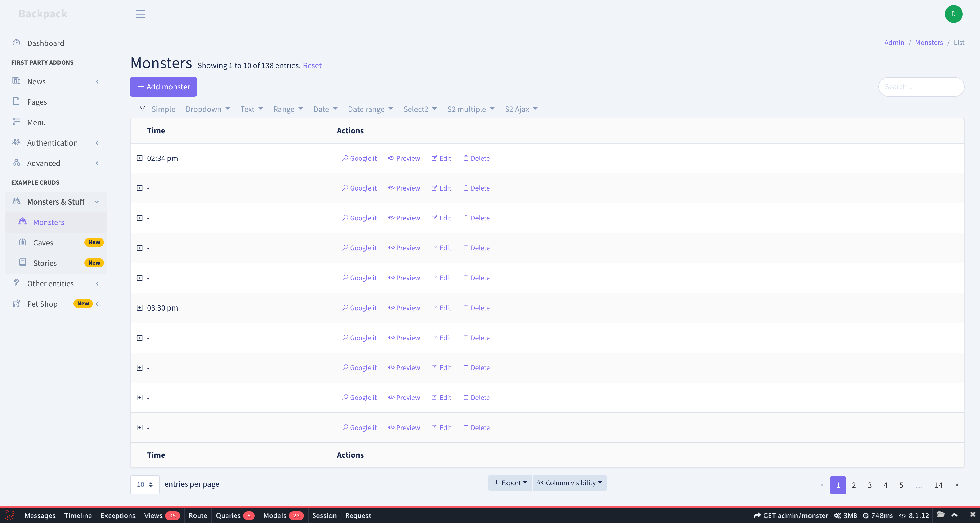Click the Add monster button
The width and height of the screenshot is (980, 523).
pos(163,87)
